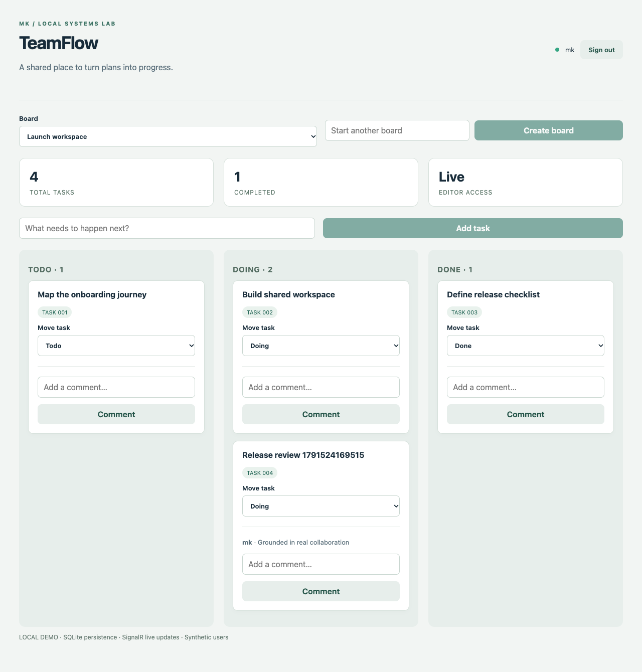Focus the Start another board field

point(397,130)
